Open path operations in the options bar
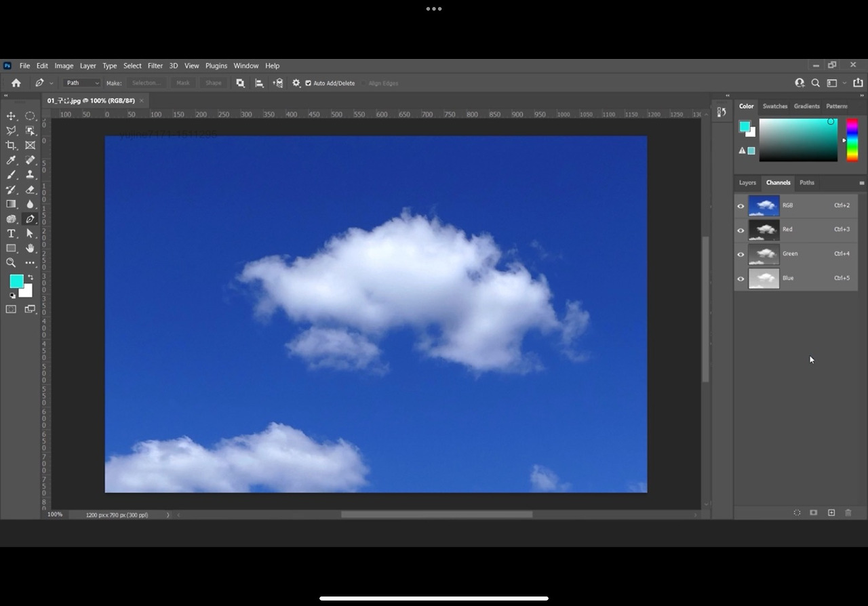This screenshot has width=868, height=606. point(240,83)
